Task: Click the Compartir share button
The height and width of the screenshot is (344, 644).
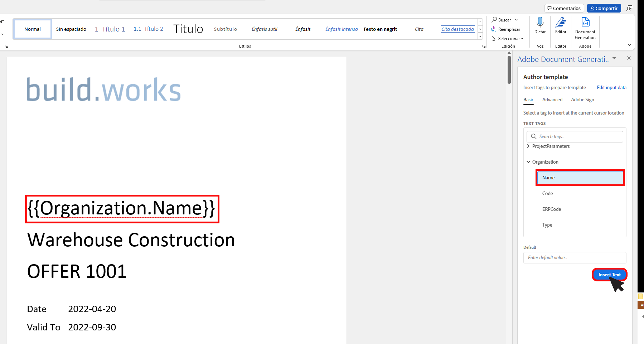Action: pyautogui.click(x=604, y=8)
